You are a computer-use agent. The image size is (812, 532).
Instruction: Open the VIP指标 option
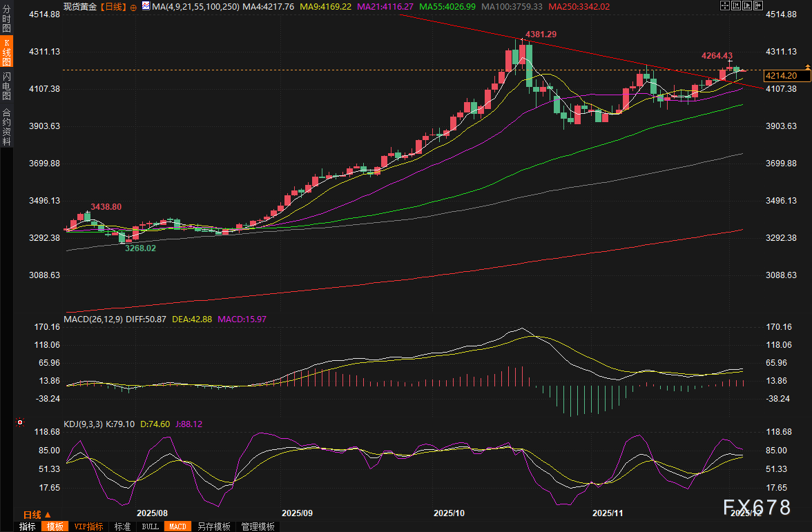(x=88, y=526)
